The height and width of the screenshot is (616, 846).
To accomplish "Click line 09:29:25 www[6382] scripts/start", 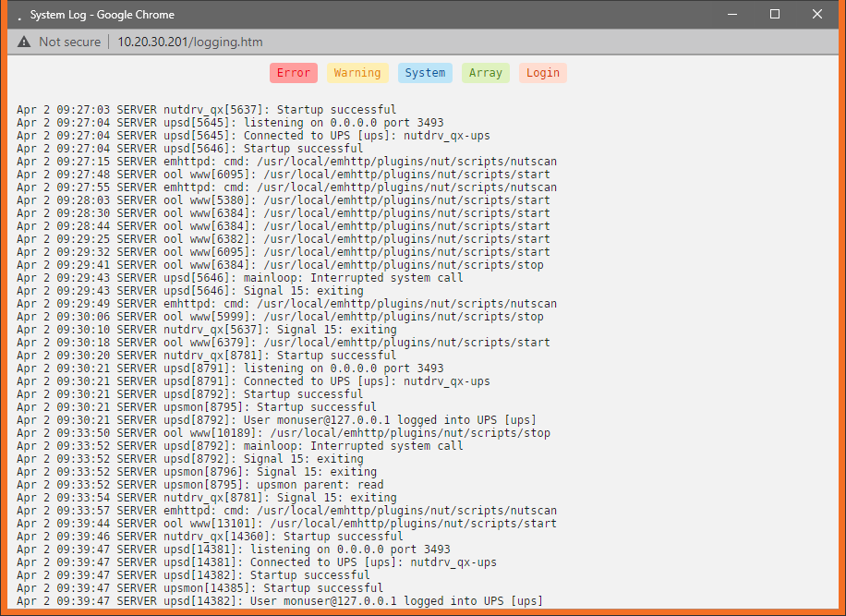I will pos(284,239).
